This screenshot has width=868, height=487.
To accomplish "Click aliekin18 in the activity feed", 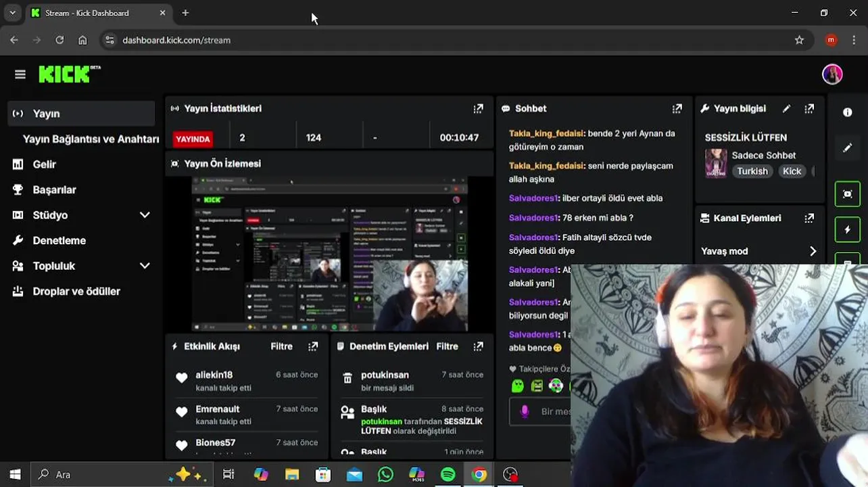I will pos(214,375).
